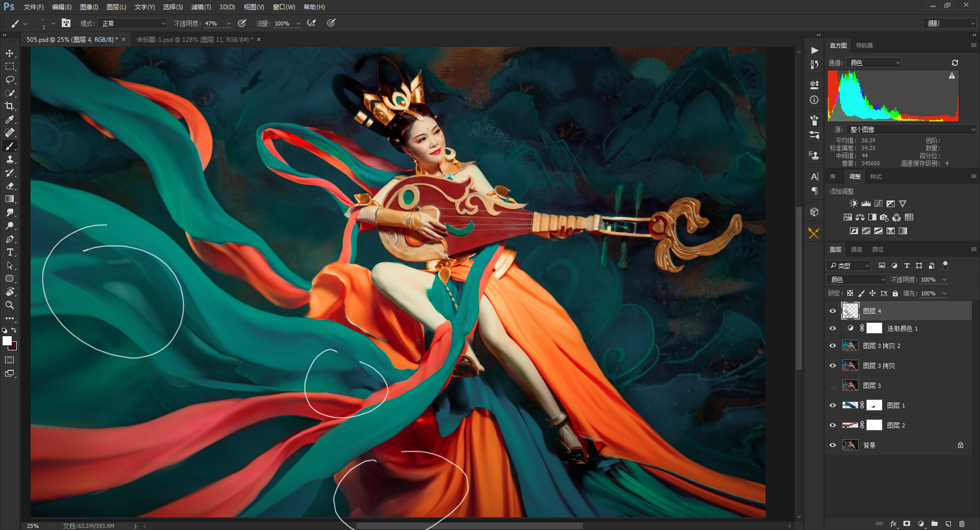Hide the 背景 layer
Screen dimensions: 980x530
[x=833, y=445]
